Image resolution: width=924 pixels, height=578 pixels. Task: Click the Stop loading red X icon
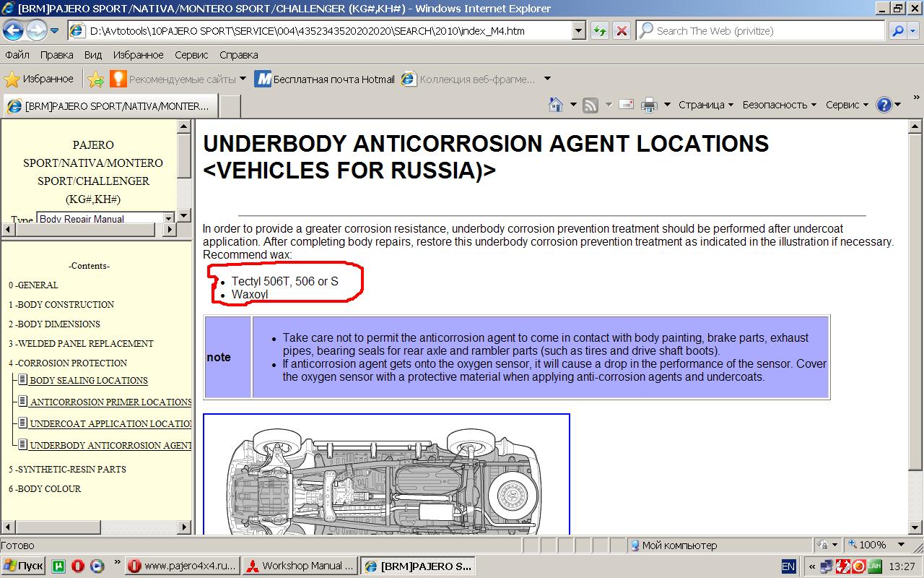click(621, 31)
